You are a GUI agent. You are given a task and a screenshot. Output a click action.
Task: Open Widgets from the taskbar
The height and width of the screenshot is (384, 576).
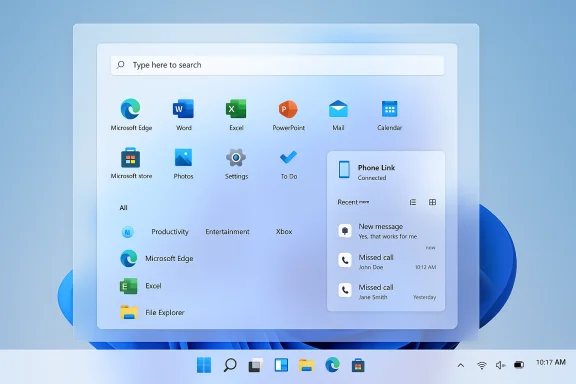[281, 365]
